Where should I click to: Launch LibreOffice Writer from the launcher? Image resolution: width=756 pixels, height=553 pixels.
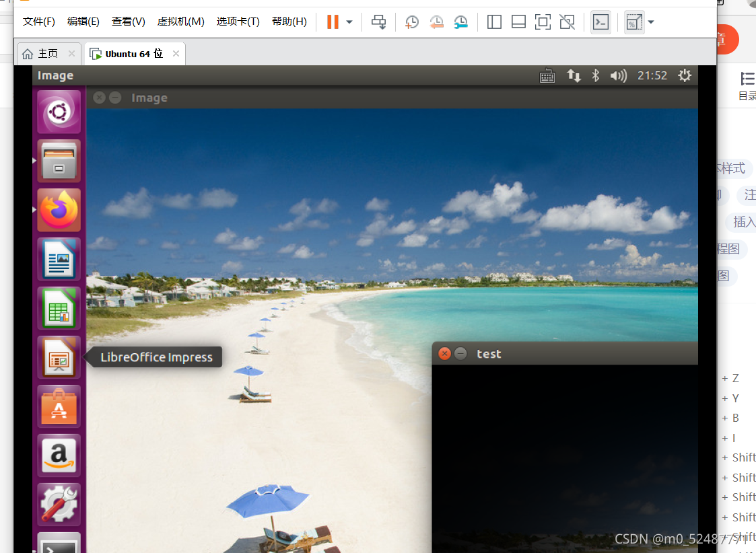pos(59,259)
